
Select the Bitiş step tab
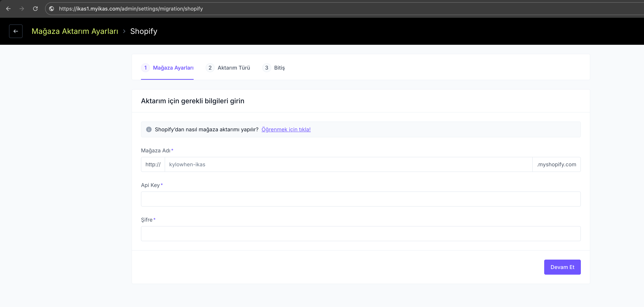[x=274, y=68]
